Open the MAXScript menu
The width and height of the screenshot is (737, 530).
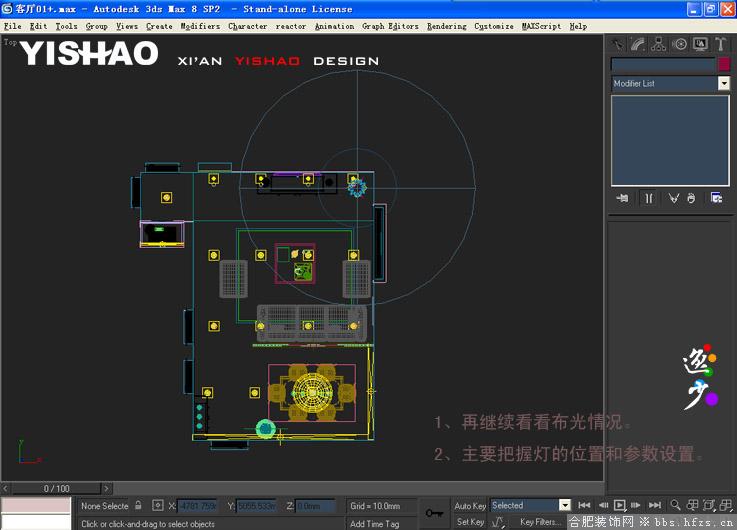click(541, 26)
